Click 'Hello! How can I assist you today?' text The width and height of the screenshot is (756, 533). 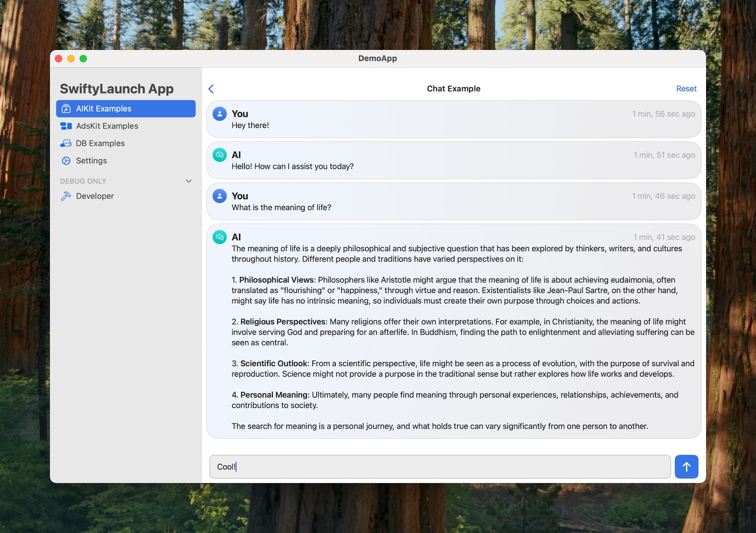tap(292, 166)
